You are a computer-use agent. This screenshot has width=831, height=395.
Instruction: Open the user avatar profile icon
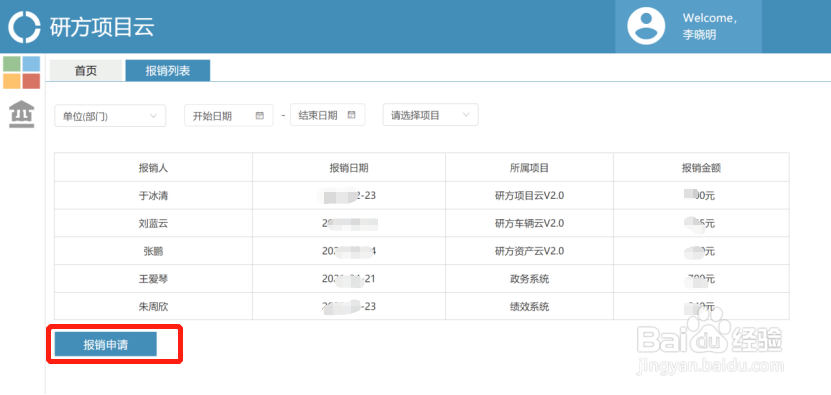coord(646,26)
